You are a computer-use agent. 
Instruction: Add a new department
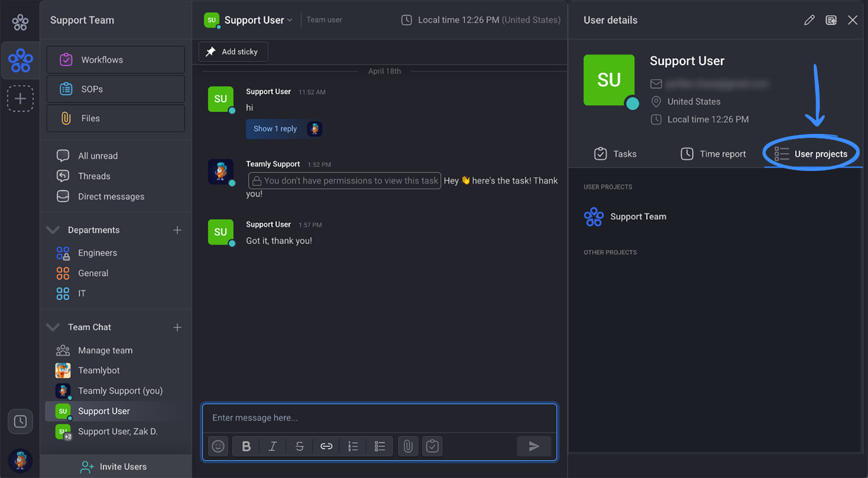pyautogui.click(x=177, y=230)
